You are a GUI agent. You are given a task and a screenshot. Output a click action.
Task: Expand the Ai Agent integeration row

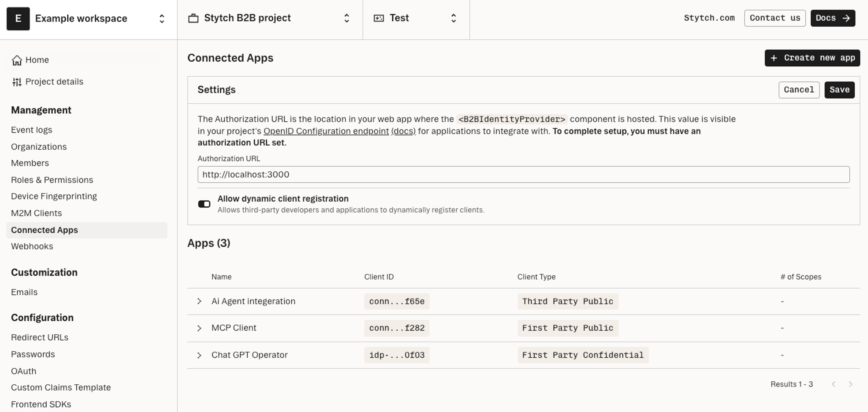click(x=199, y=301)
